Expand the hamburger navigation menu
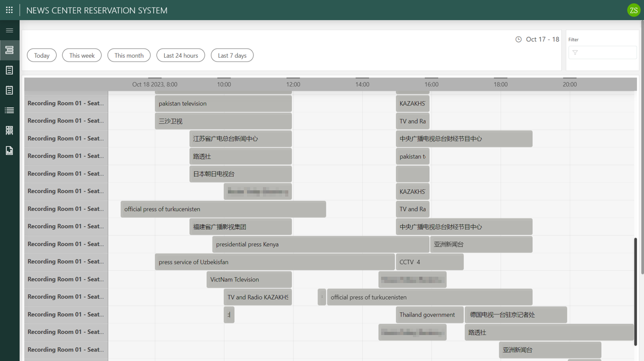Viewport: 644px width, 361px height. tap(10, 30)
